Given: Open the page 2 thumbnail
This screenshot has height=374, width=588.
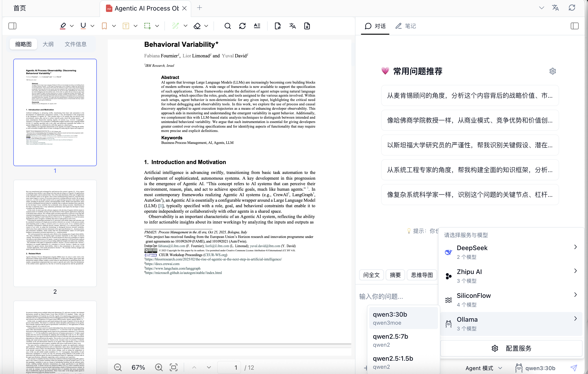Looking at the screenshot, I should coord(55,233).
